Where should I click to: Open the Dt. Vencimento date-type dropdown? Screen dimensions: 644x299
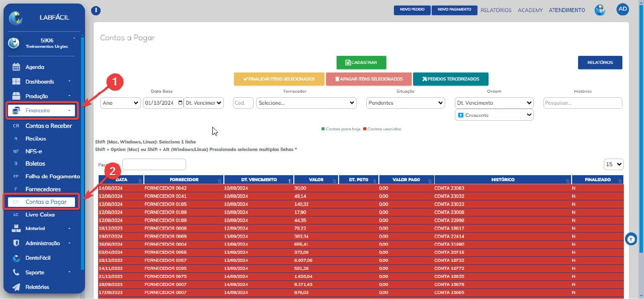click(204, 103)
